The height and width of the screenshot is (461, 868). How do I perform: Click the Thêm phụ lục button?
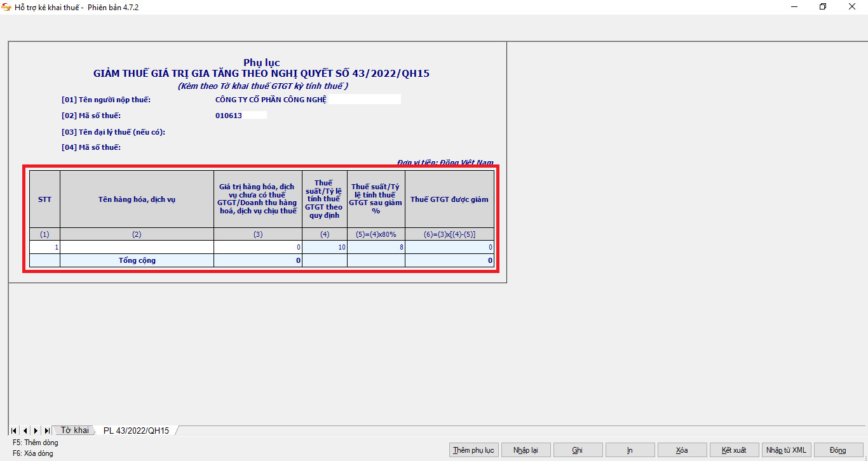[x=473, y=450]
